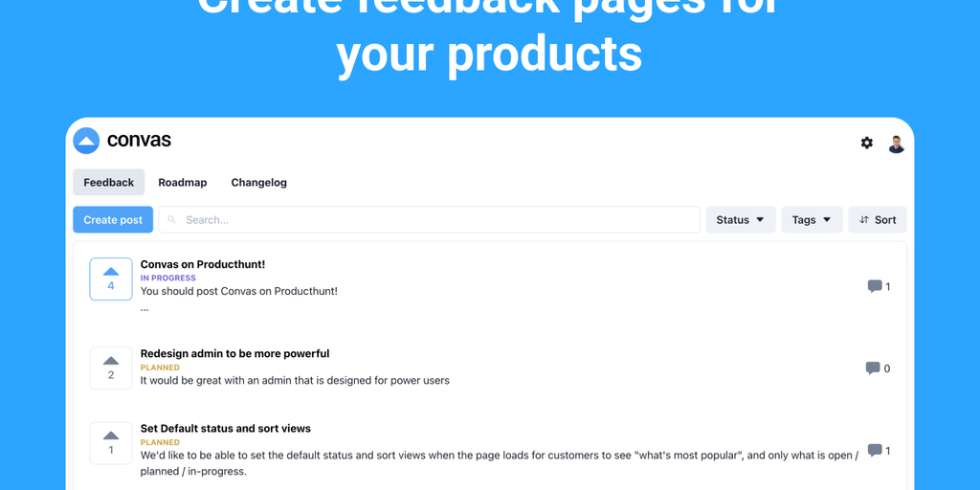Click the sort arrows icon

tap(864, 220)
